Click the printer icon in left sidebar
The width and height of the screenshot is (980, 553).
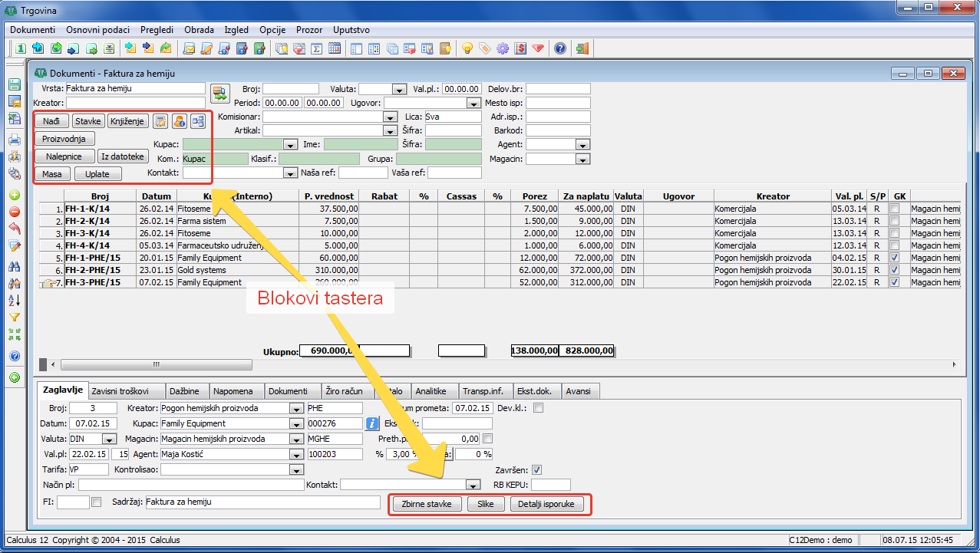(14, 140)
